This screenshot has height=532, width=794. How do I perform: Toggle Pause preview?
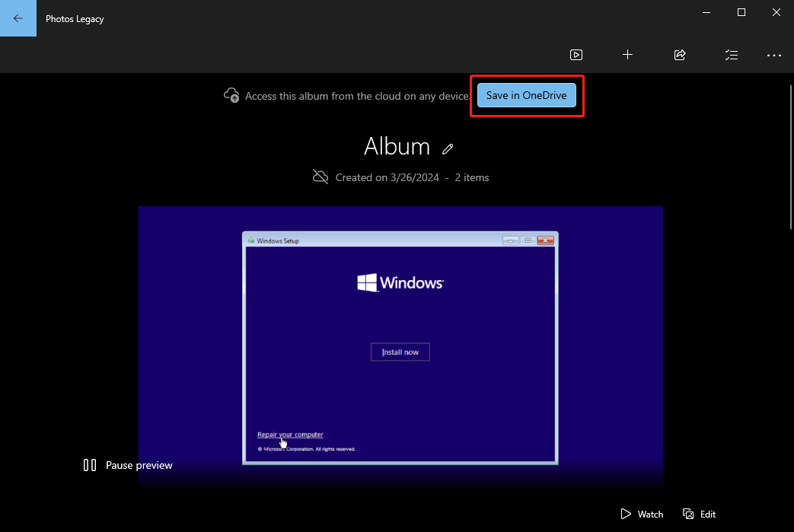click(x=128, y=465)
